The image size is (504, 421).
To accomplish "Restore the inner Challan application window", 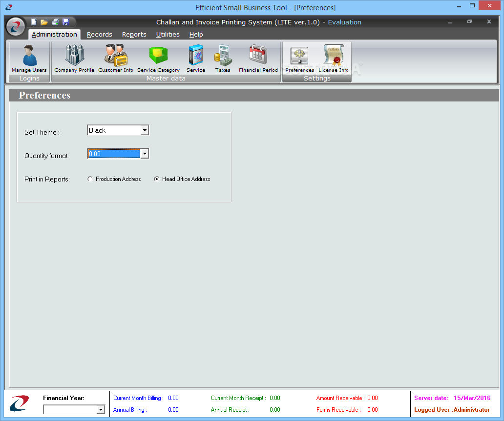I will point(470,22).
